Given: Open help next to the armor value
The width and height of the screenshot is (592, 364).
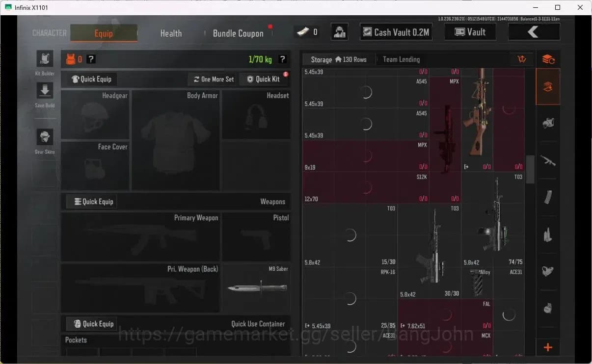Looking at the screenshot, I should pos(91,59).
